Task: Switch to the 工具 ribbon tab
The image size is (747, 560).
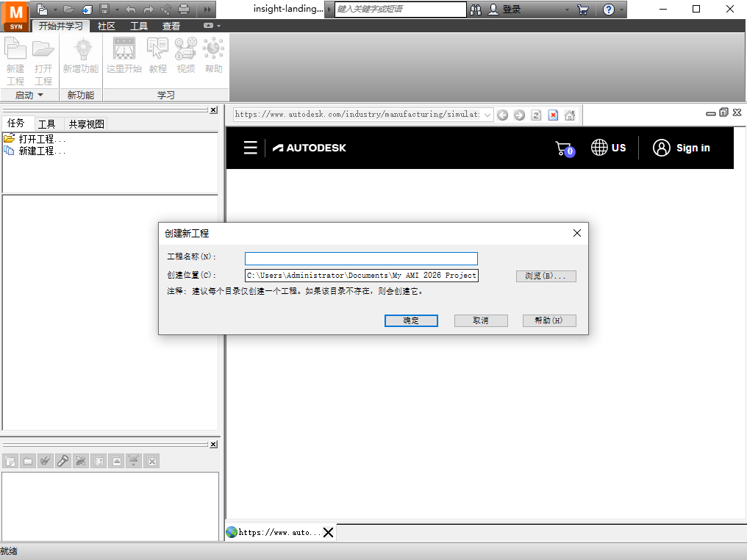Action: tap(139, 26)
